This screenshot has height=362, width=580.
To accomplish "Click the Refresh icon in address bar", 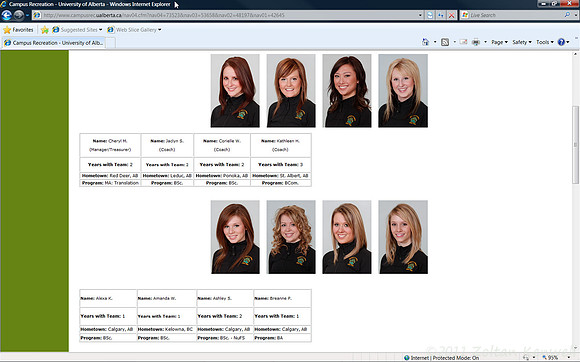I will pyautogui.click(x=441, y=15).
